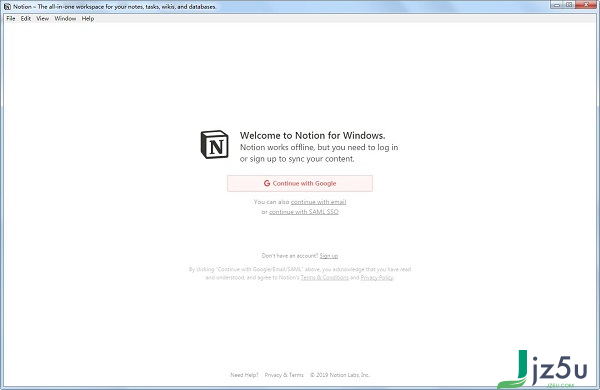Viewport: 600px width, 390px height.
Task: Click the large Notion cube logo
Action: pyautogui.click(x=215, y=144)
